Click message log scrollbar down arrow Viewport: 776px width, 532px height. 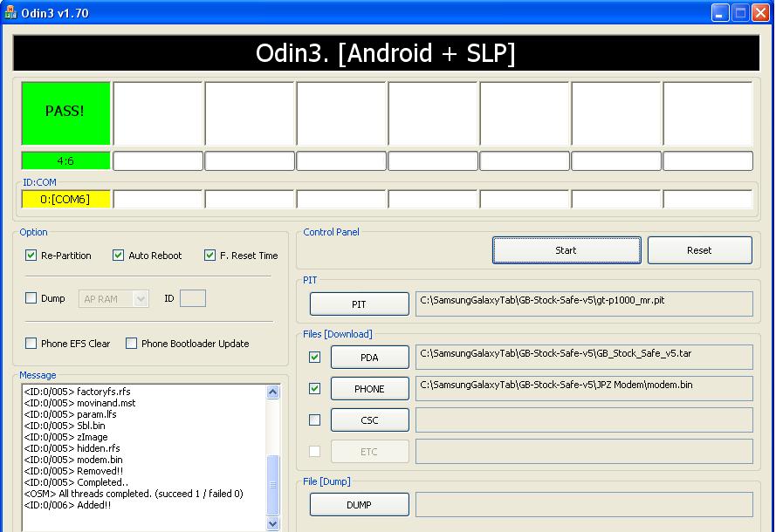(x=273, y=523)
